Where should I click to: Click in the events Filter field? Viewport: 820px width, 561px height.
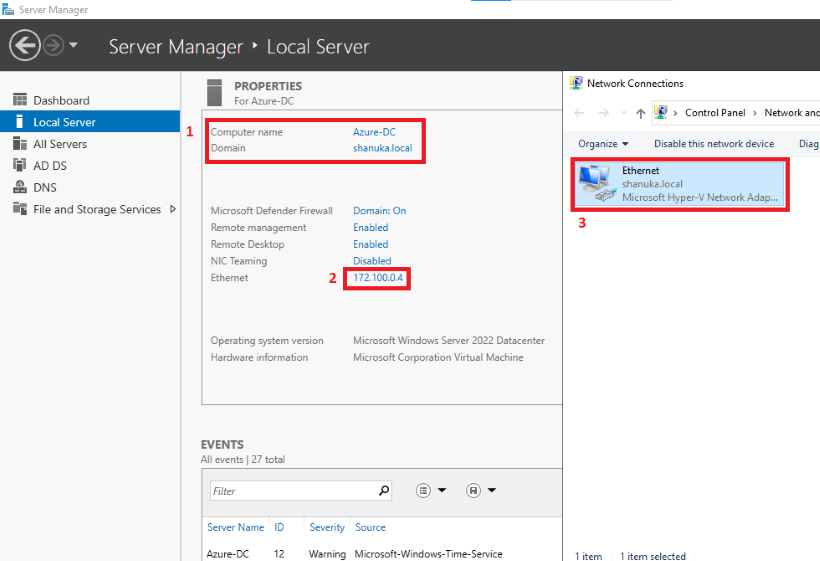tap(293, 491)
